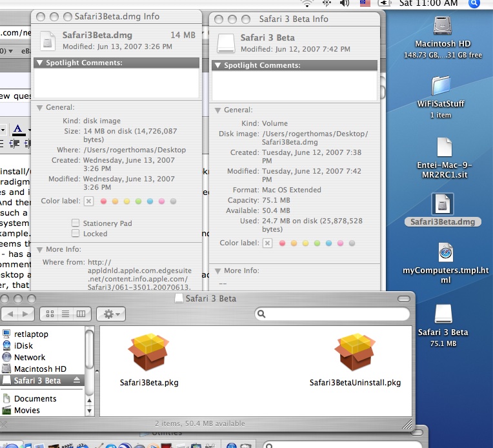
Task: Apply gray color label in Safari 3 Beta Info
Action: pyautogui.click(x=352, y=243)
